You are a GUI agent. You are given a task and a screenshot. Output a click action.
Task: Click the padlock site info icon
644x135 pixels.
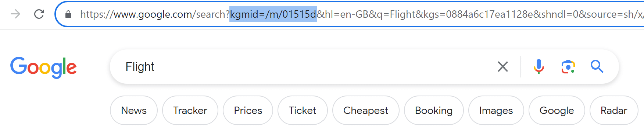(x=68, y=14)
